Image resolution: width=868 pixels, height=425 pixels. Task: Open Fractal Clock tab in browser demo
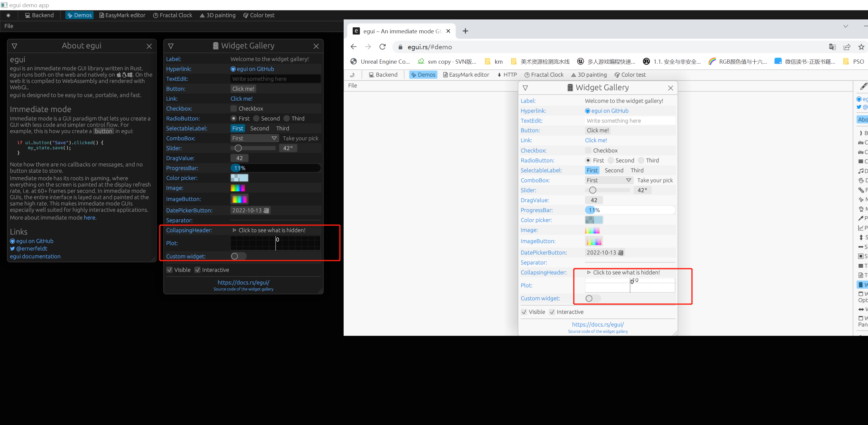544,75
